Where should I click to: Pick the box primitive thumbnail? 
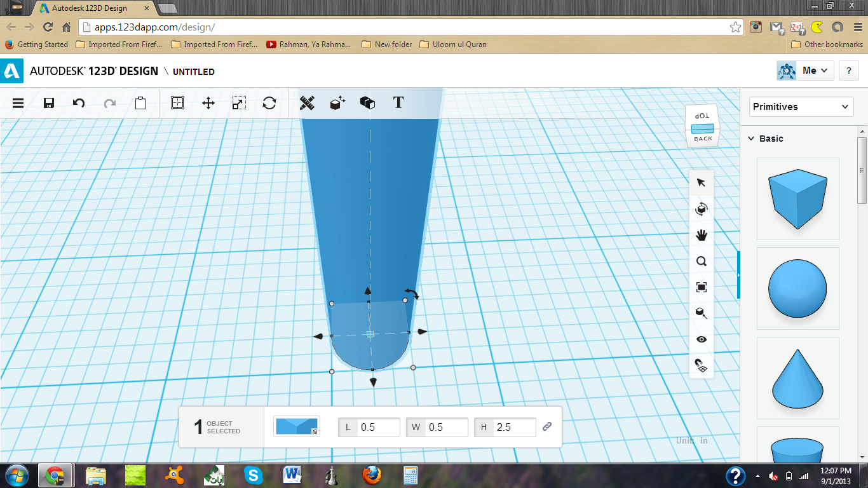point(797,198)
